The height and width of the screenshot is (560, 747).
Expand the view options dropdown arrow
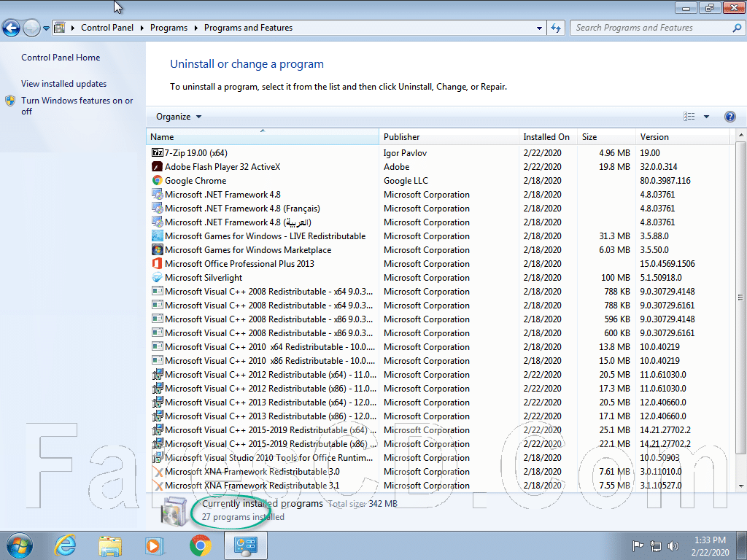coord(706,117)
